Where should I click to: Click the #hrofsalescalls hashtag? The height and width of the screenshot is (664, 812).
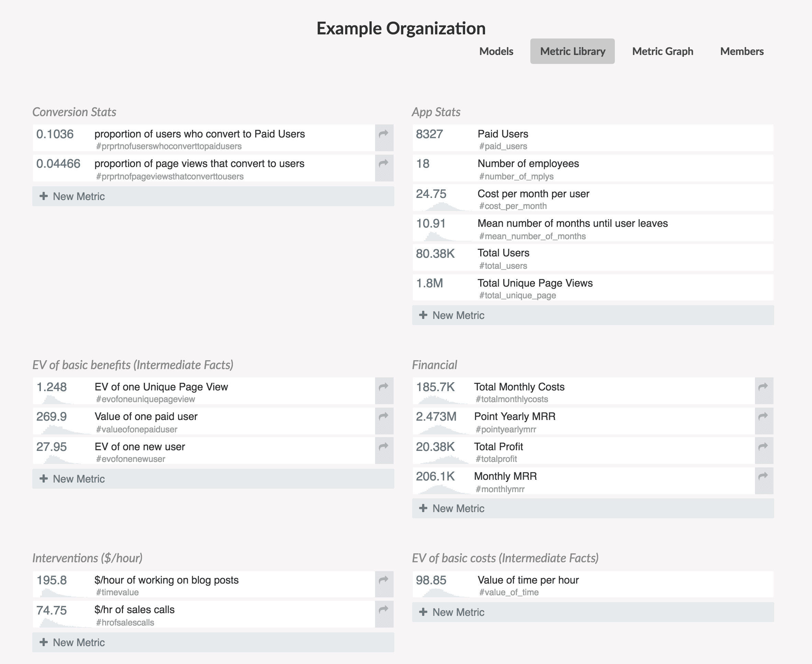tap(125, 622)
